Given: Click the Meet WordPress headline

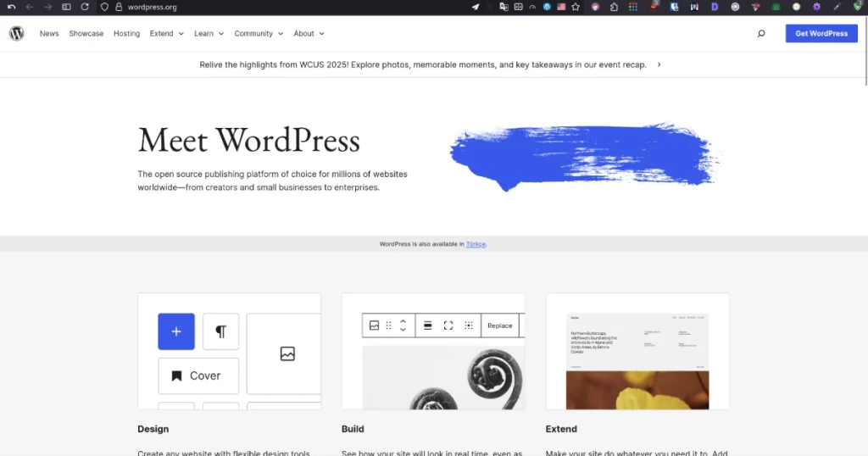Looking at the screenshot, I should pyautogui.click(x=249, y=140).
